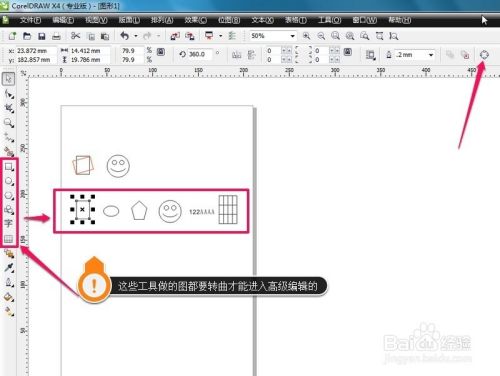Redo the undone action
The image size is (500, 376).
click(x=147, y=36)
